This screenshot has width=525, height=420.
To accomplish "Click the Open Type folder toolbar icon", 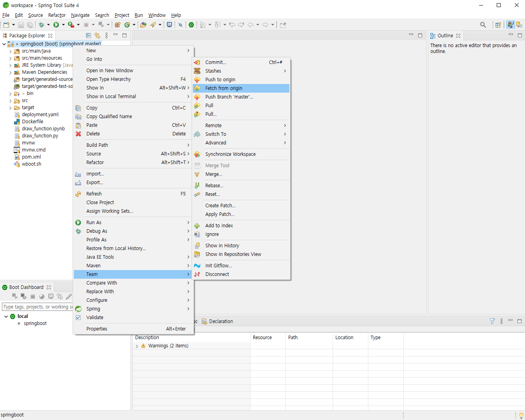I will 143,25.
